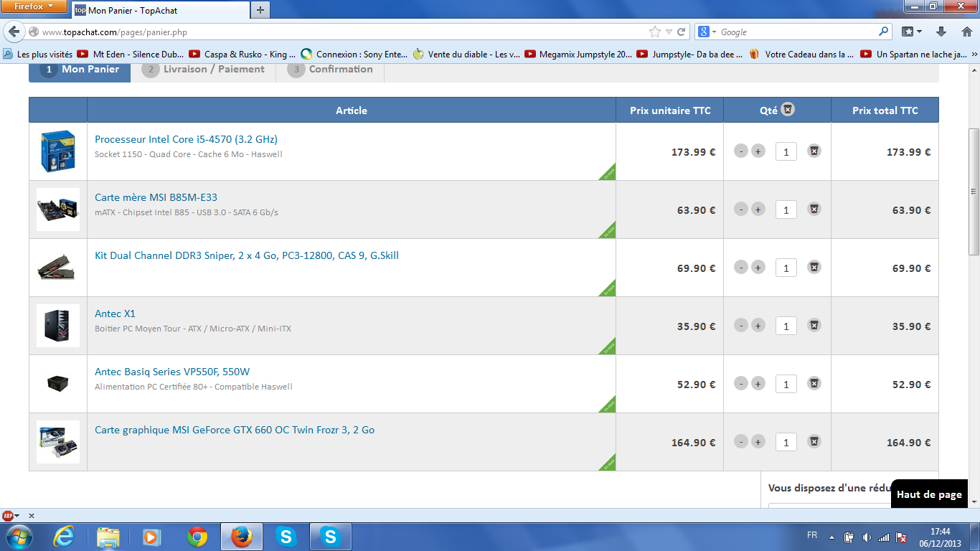Increase quantity of Intel Core i5-4570
Image resolution: width=980 pixels, height=551 pixels.
(x=758, y=151)
